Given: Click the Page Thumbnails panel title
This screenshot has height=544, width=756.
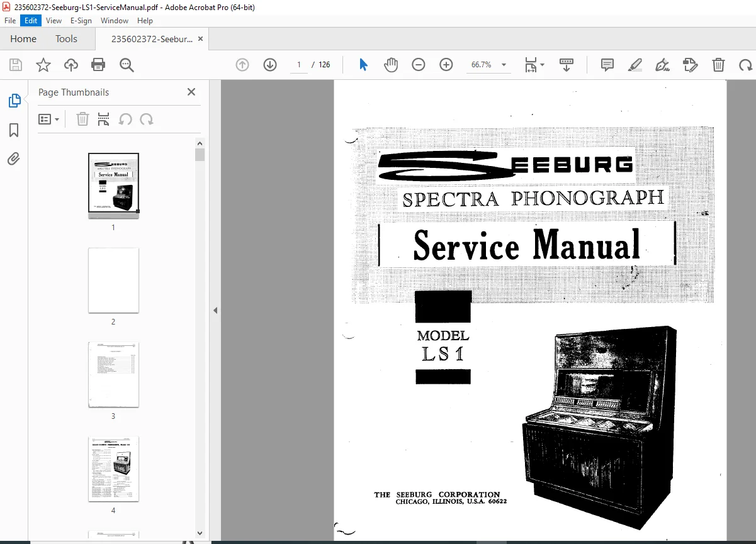Looking at the screenshot, I should (74, 92).
